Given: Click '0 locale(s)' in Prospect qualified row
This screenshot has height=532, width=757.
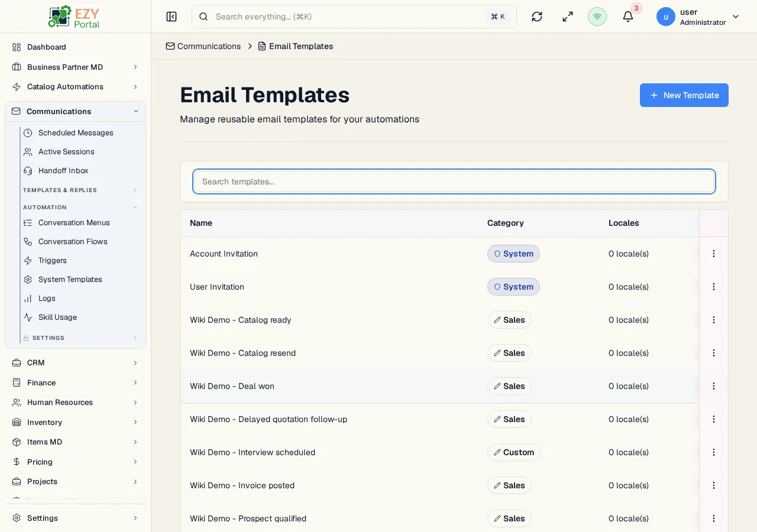Looking at the screenshot, I should [629, 518].
